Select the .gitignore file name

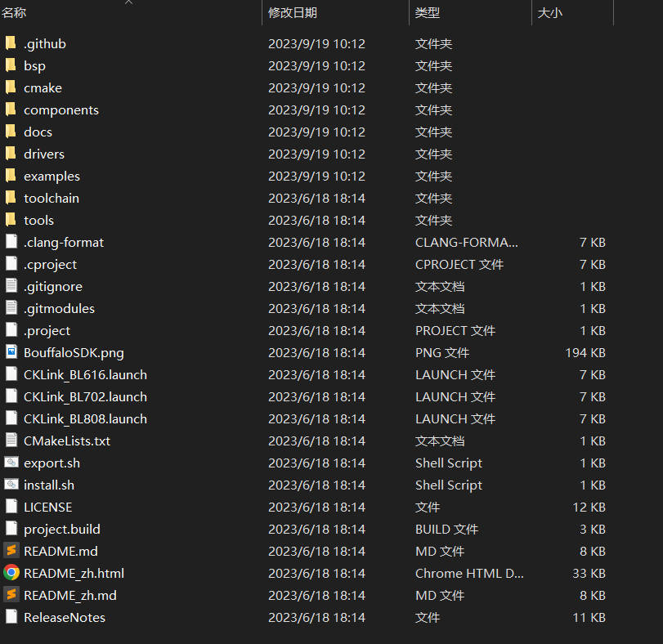[53, 287]
